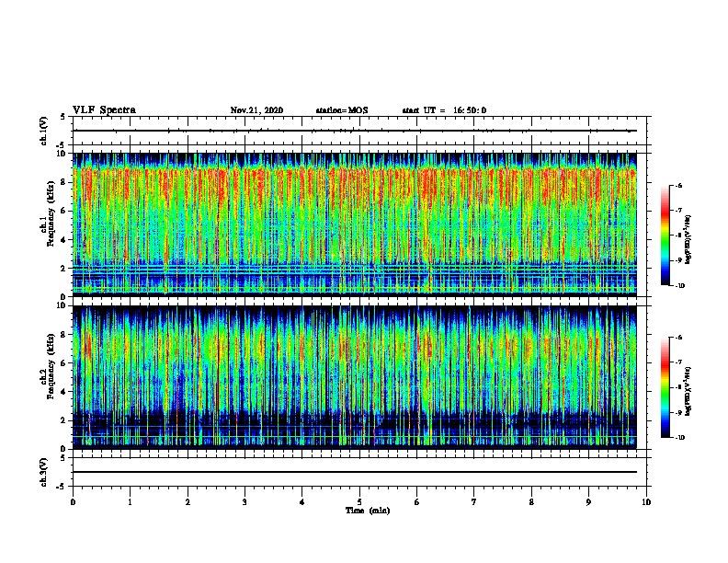728x563 pixels.
Task: Click time axis tick label "4"
Action: tap(301, 502)
